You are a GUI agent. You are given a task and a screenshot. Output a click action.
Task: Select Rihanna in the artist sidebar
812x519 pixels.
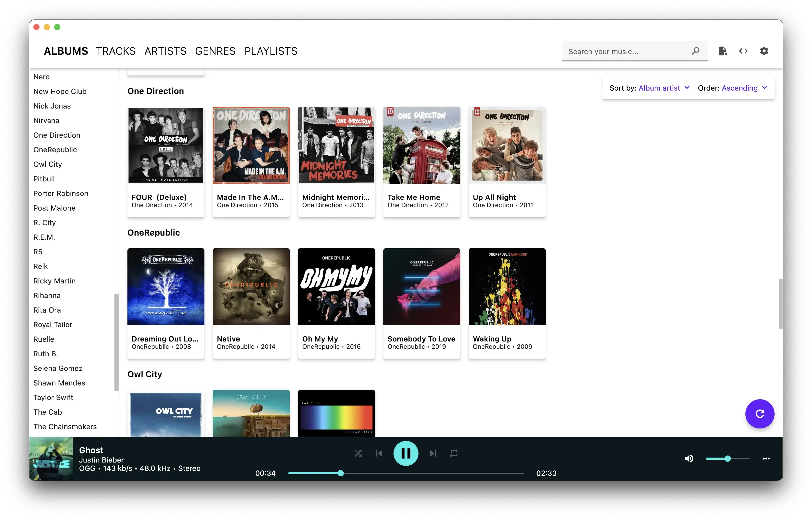47,296
